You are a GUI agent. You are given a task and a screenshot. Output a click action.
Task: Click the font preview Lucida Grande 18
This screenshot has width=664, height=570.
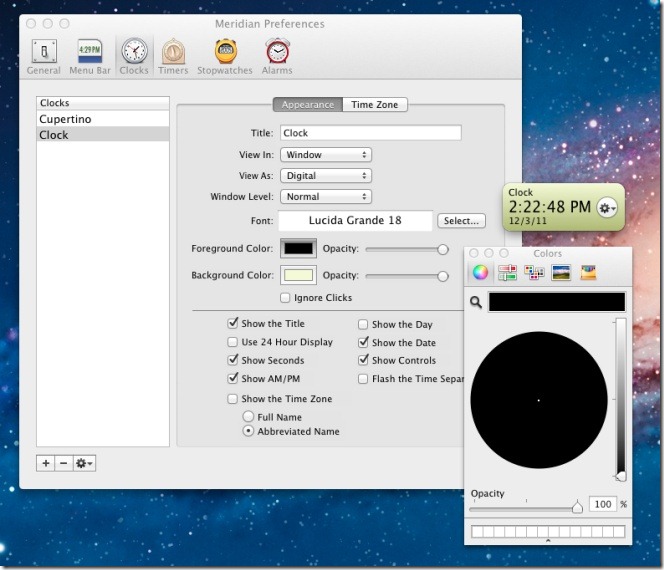(355, 221)
